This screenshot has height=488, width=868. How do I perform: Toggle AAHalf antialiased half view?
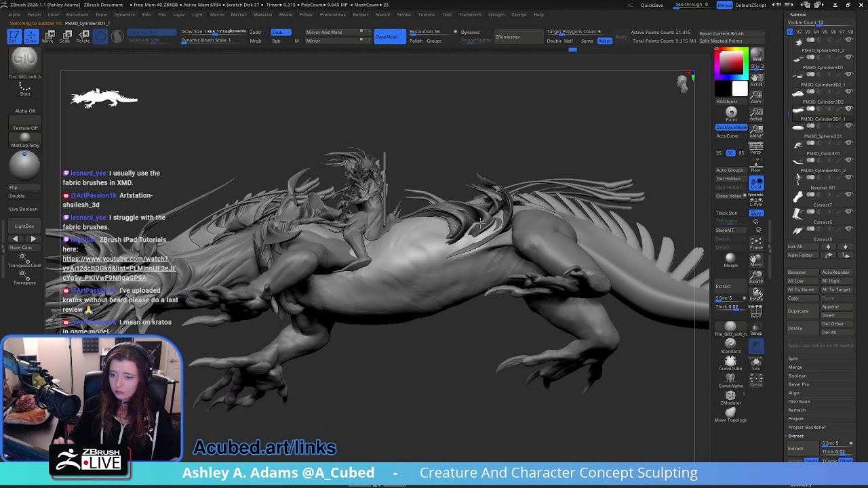tap(756, 131)
